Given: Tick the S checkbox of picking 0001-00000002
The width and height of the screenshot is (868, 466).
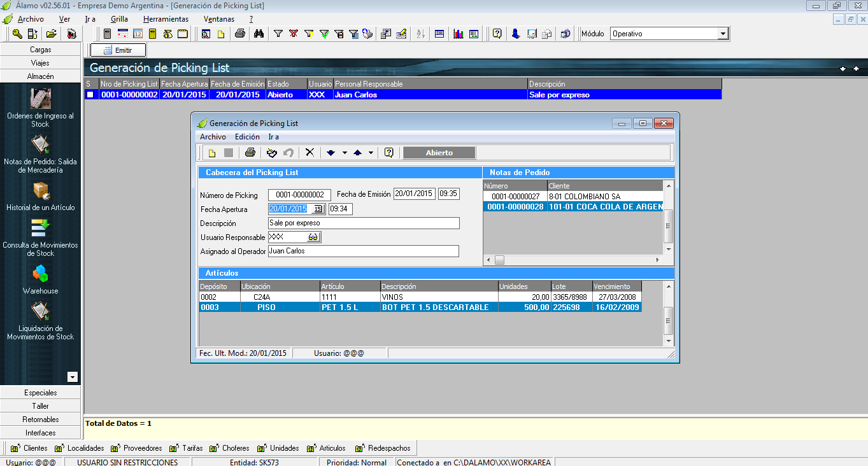Looking at the screenshot, I should coord(90,94).
